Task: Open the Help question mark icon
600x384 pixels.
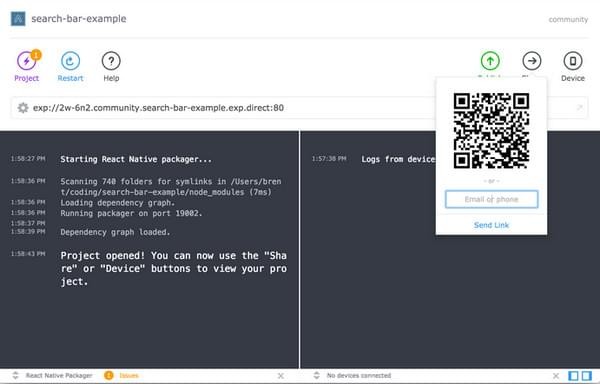Action: [111, 61]
